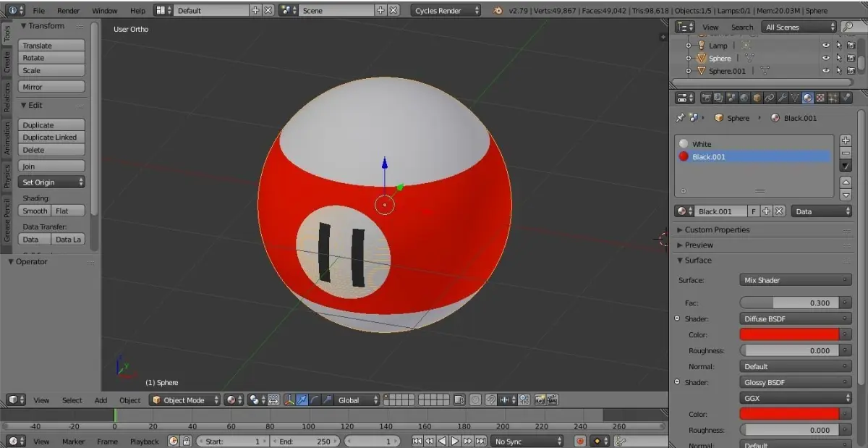Image resolution: width=868 pixels, height=448 pixels.
Task: Open the Material properties tab
Action: pyautogui.click(x=807, y=98)
